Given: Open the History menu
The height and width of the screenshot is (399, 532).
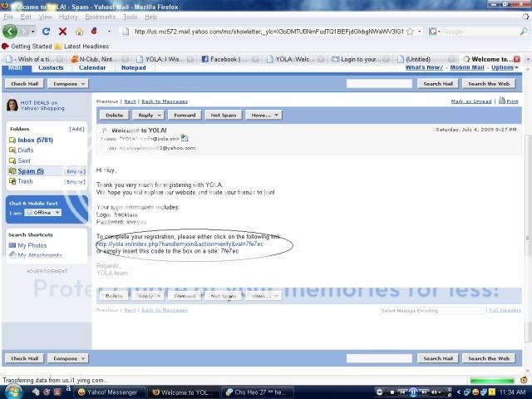Looking at the screenshot, I should click(68, 17).
